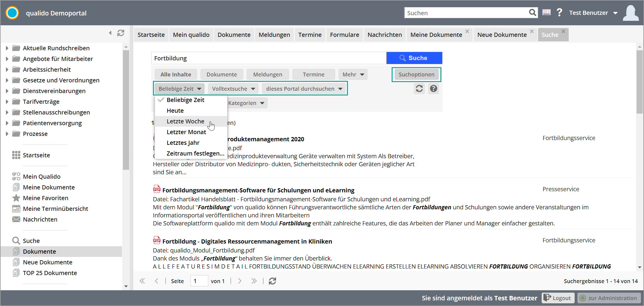
Task: Go to previous results page
Action: 157,281
